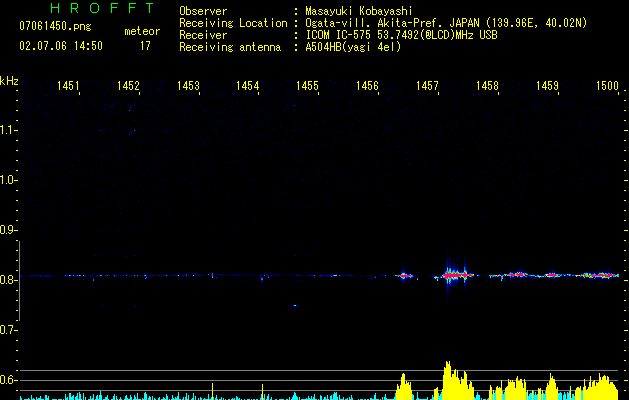Click the meteor echo burst before 1457
Screen dimensions: 629x400
click(x=404, y=276)
